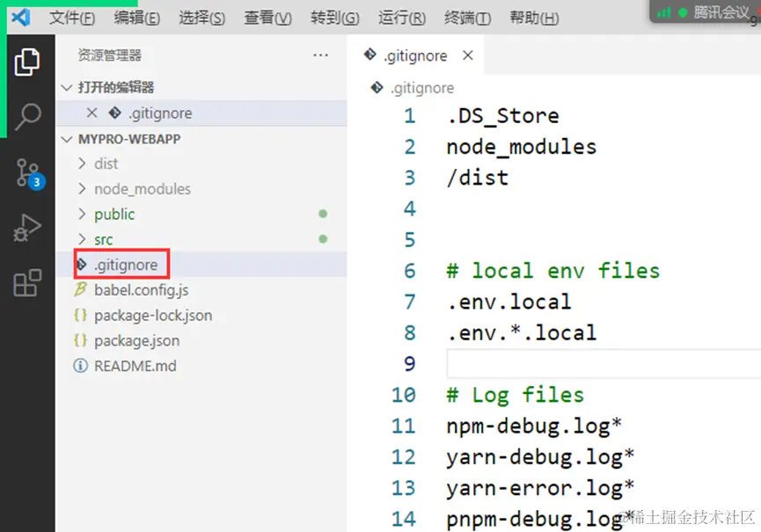
Task: Close .gitignore in Open Editors list
Action: (x=91, y=113)
